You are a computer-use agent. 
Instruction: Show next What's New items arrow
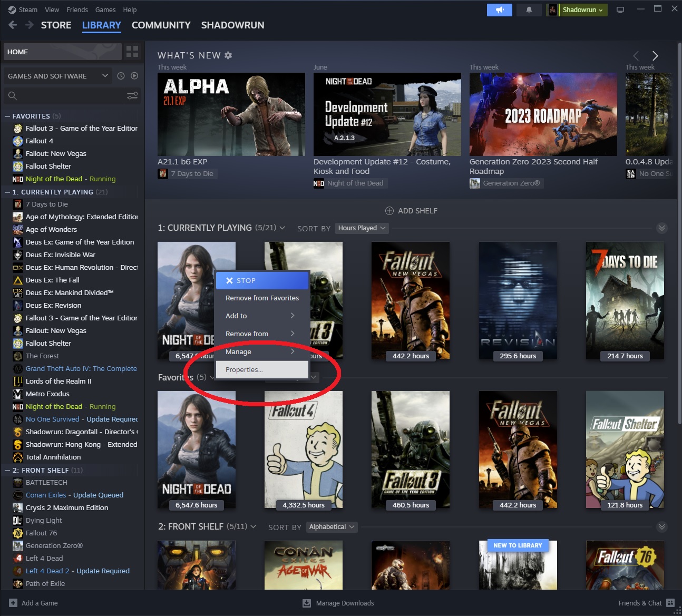click(x=655, y=56)
